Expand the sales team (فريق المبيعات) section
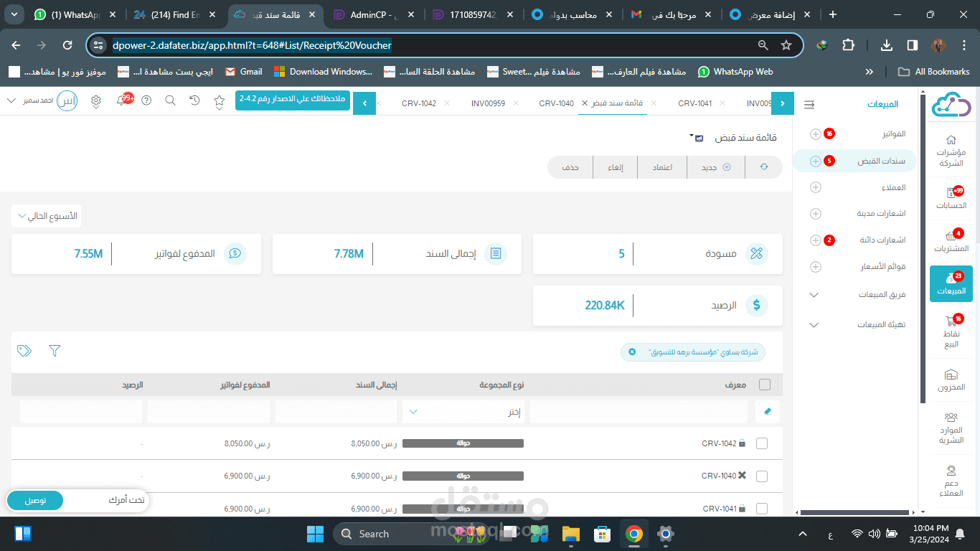 point(814,295)
